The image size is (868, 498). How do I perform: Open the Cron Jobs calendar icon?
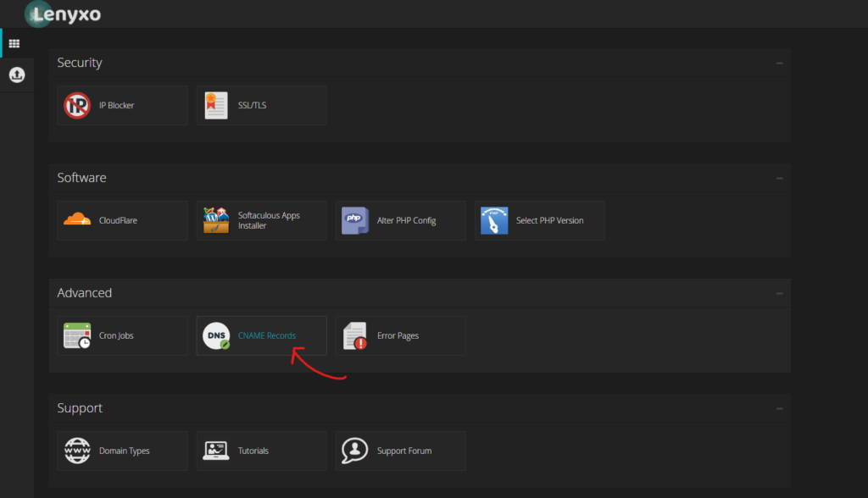77,335
